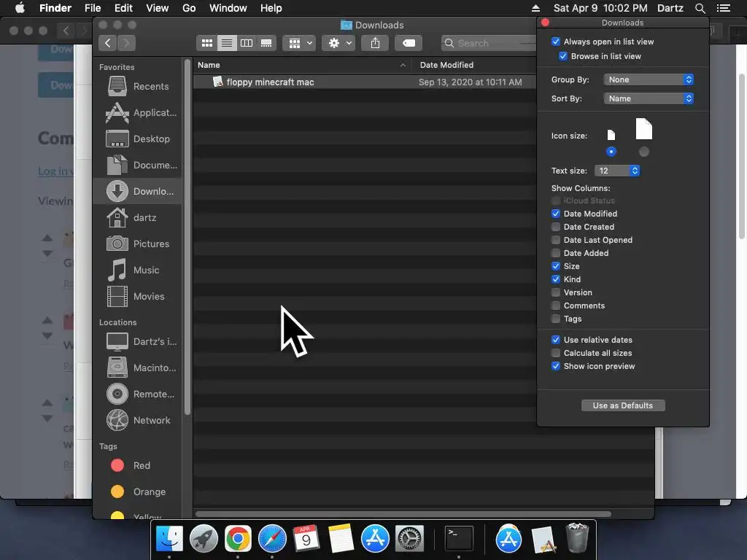Screen dimensions: 747x560
Task: Open the group-by arrangement toolbar menu
Action: tap(299, 43)
